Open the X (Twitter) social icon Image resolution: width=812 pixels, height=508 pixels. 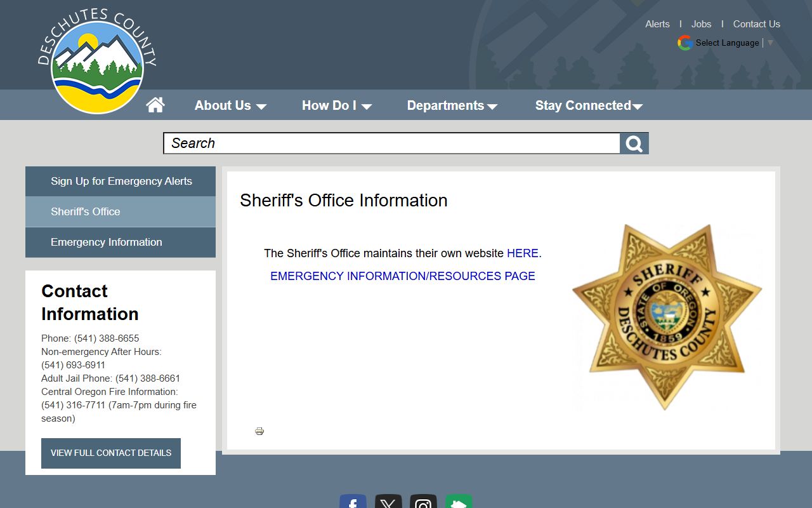[388, 501]
